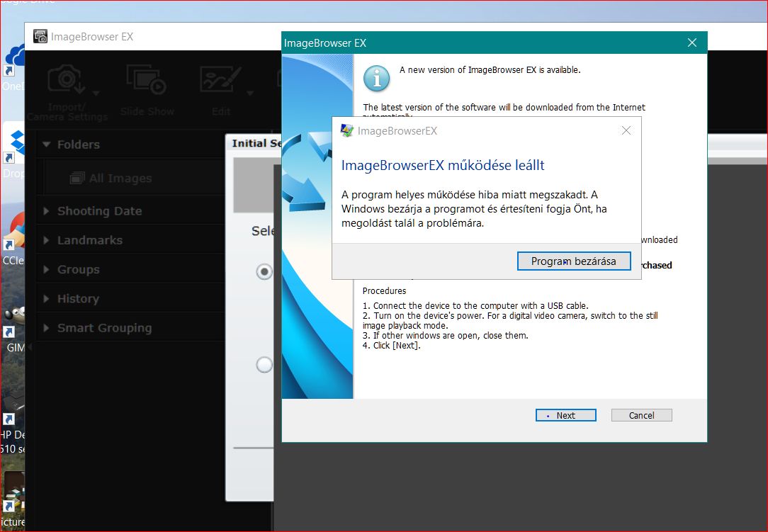Image resolution: width=768 pixels, height=532 pixels.
Task: Open the Edit tool
Action: (x=221, y=91)
